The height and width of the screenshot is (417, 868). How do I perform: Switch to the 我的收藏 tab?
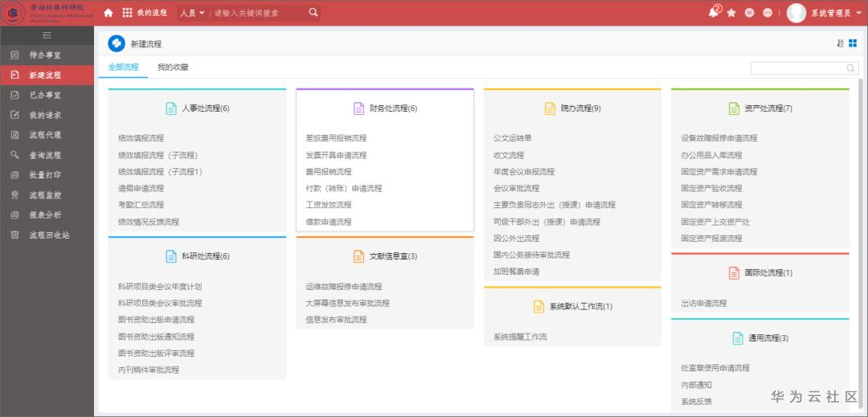pos(173,67)
